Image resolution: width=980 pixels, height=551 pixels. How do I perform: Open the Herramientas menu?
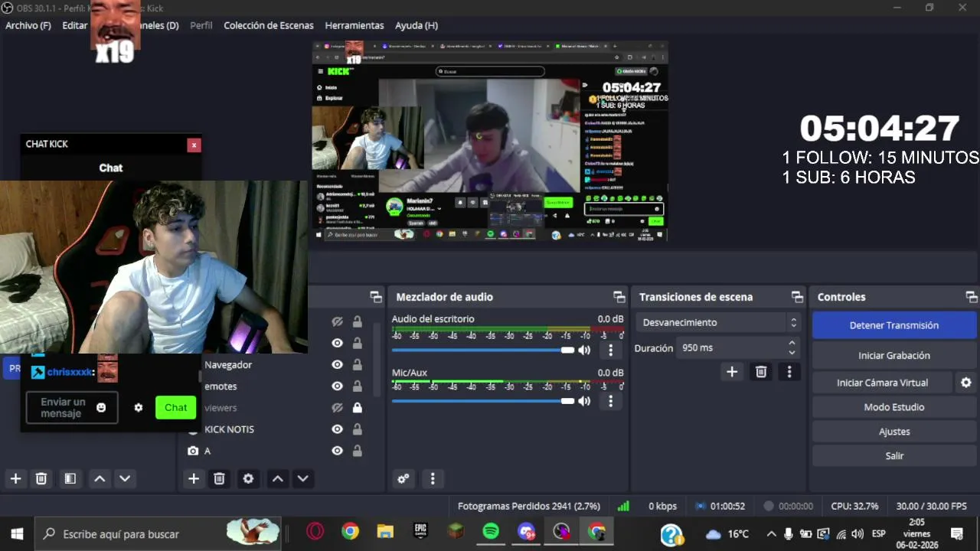tap(354, 25)
